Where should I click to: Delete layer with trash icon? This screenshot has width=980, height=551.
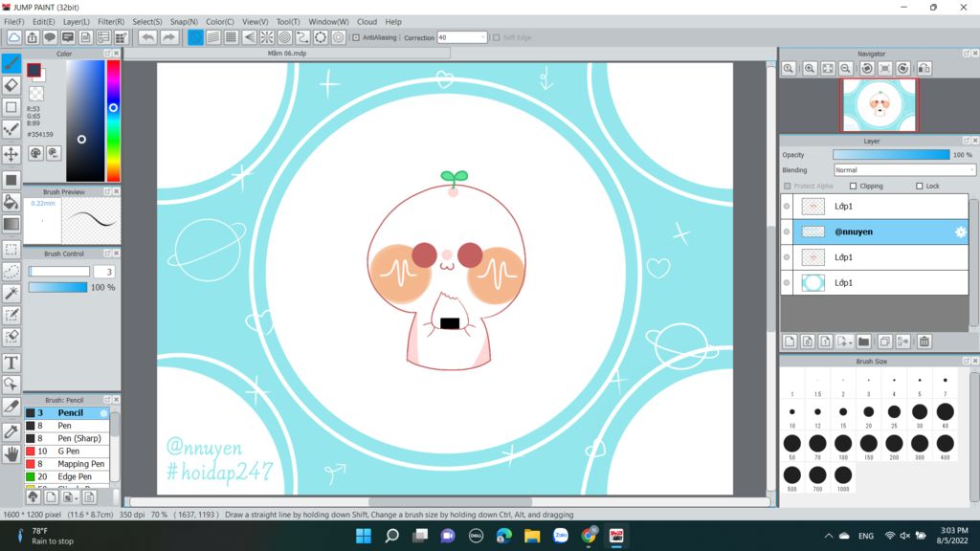pyautogui.click(x=924, y=342)
